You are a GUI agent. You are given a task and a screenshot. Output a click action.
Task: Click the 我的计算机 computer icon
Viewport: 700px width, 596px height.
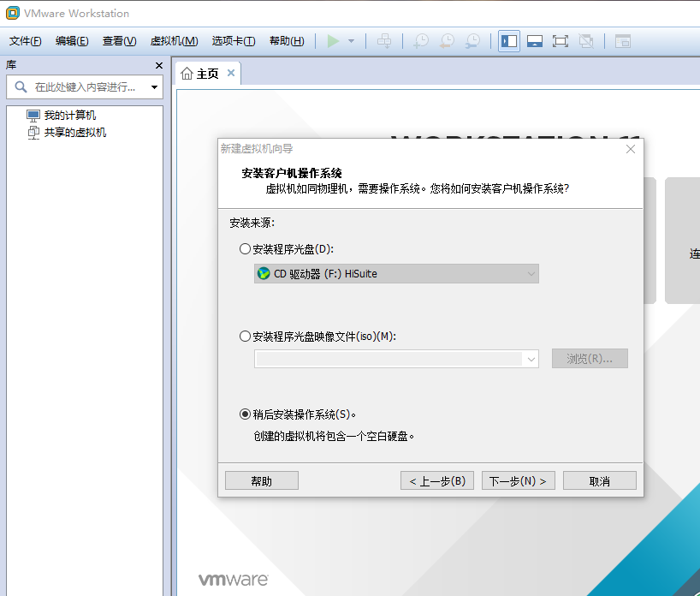[33, 116]
